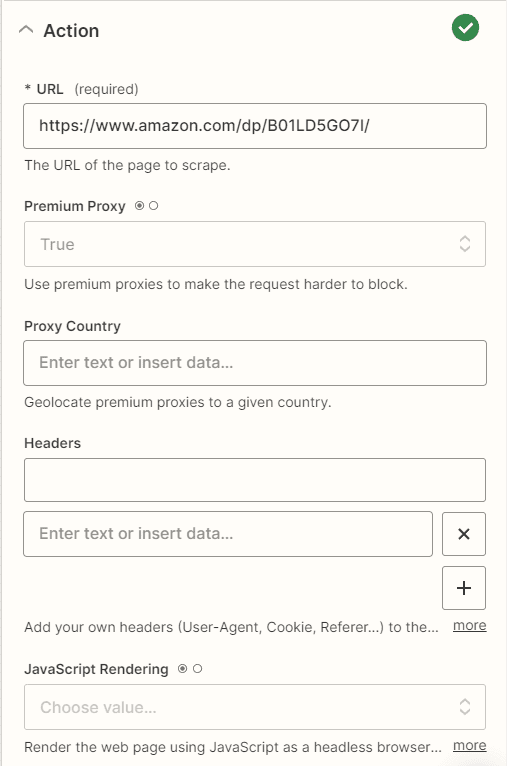507x766 pixels.
Task: Show more of Headers description
Action: pos(469,626)
